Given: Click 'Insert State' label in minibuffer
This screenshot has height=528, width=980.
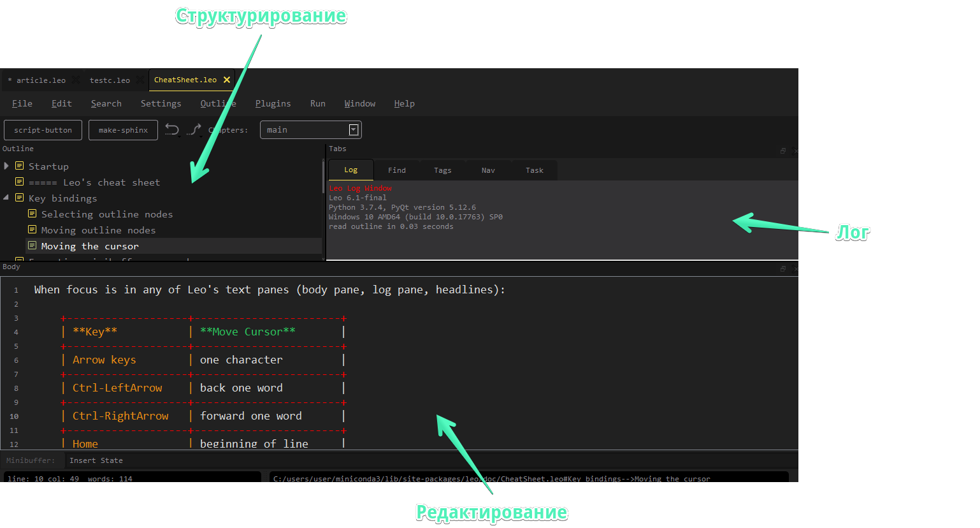Looking at the screenshot, I should pyautogui.click(x=96, y=460).
